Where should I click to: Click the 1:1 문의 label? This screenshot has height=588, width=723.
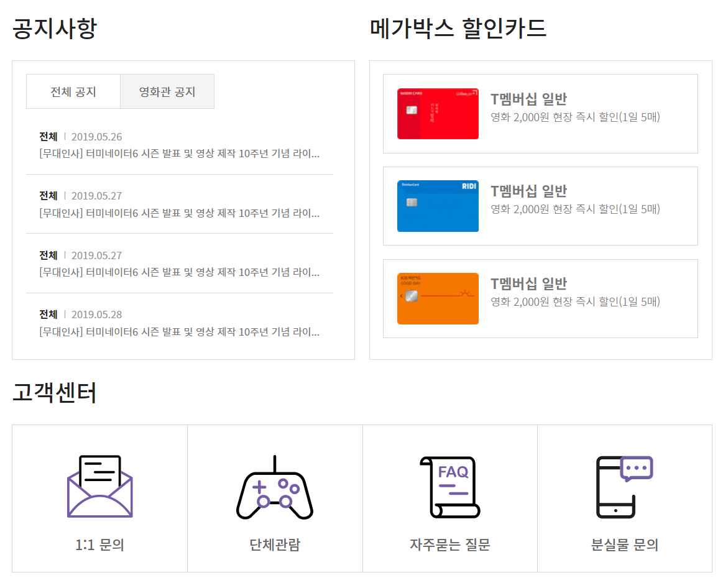99,544
